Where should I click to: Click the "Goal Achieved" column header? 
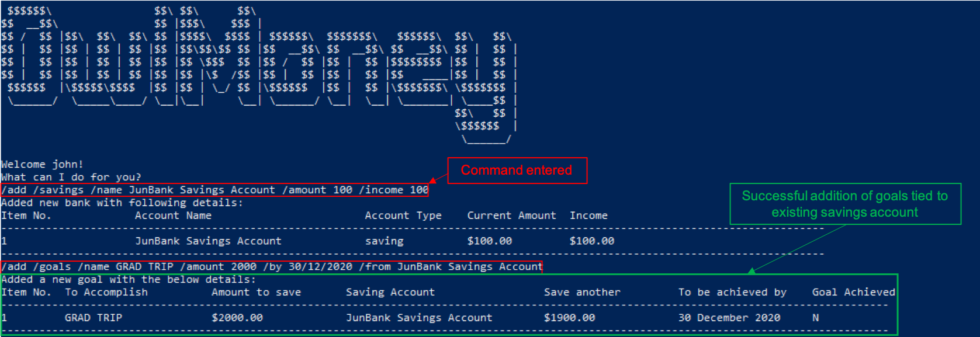[853, 292]
